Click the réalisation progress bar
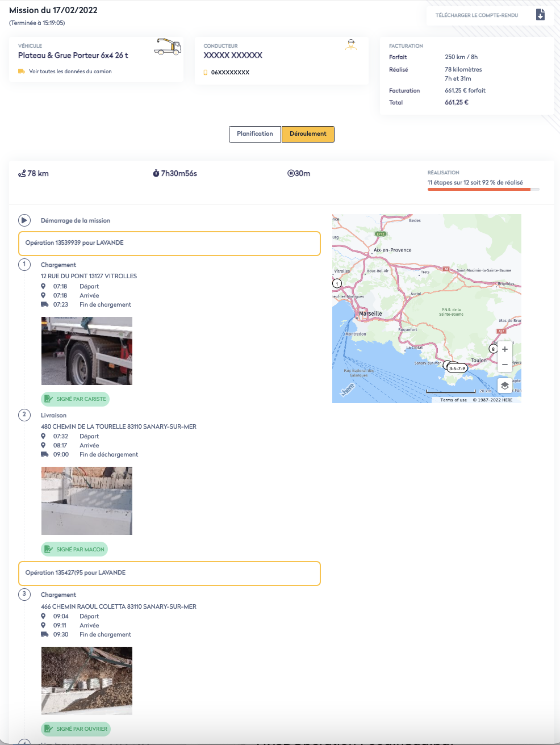 point(483,190)
